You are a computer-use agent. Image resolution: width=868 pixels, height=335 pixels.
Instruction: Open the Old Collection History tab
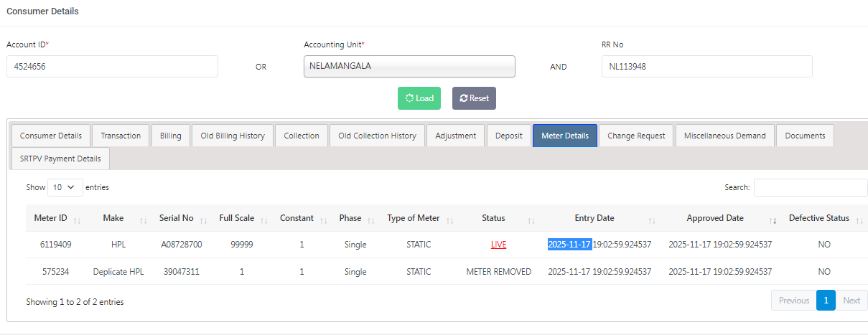click(x=377, y=136)
